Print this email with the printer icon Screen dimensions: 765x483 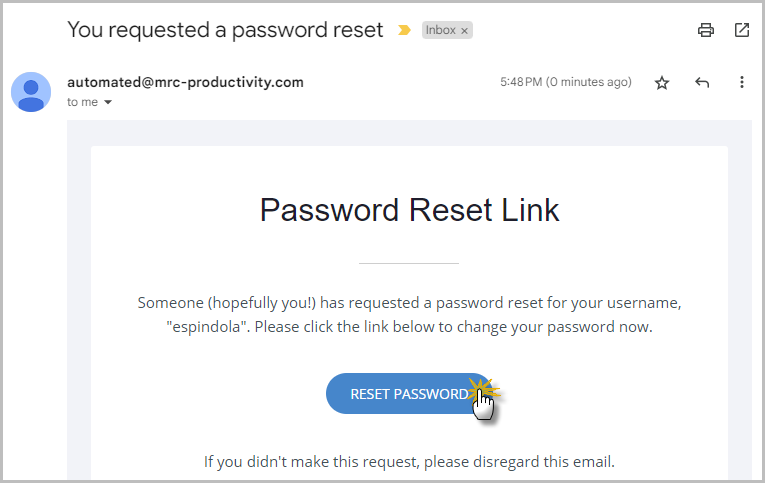705,30
